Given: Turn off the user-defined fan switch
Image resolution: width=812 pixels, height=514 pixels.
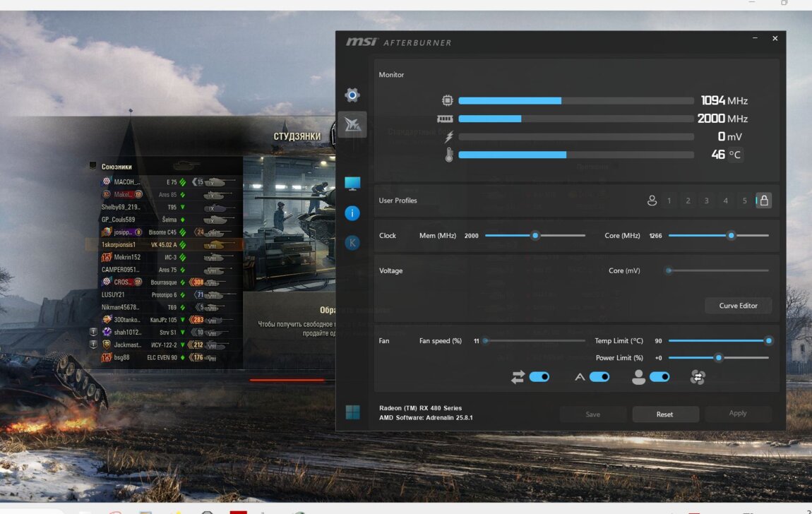Looking at the screenshot, I should click(659, 377).
